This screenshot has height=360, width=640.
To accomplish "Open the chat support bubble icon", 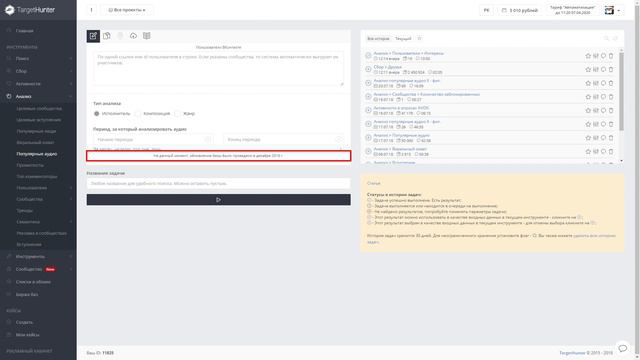I will point(622,348).
